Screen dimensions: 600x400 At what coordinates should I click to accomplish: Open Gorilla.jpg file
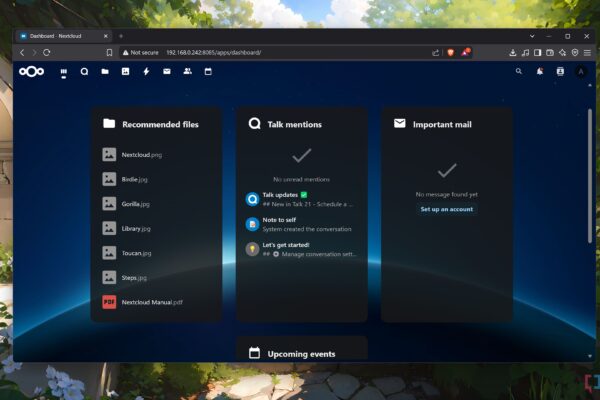[156, 204]
